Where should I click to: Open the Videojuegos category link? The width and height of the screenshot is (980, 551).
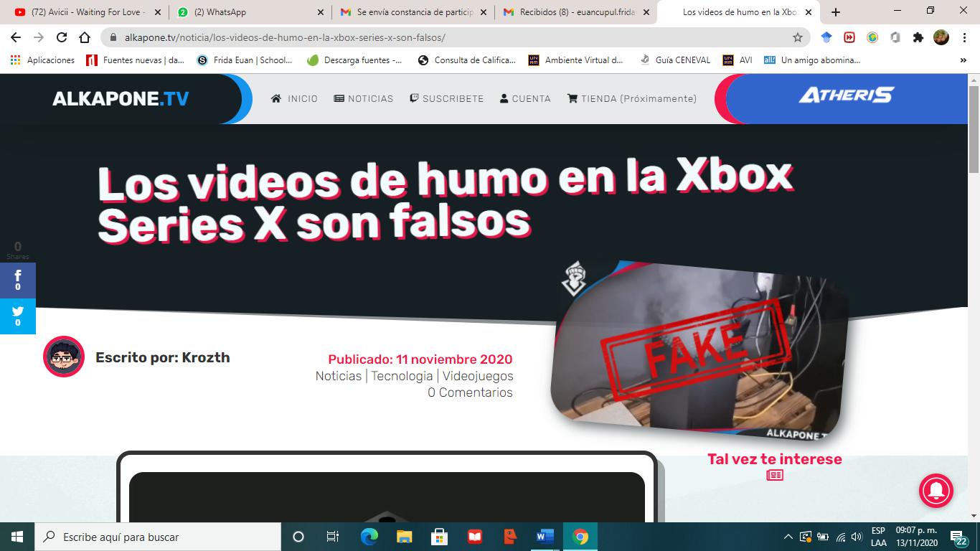point(478,376)
